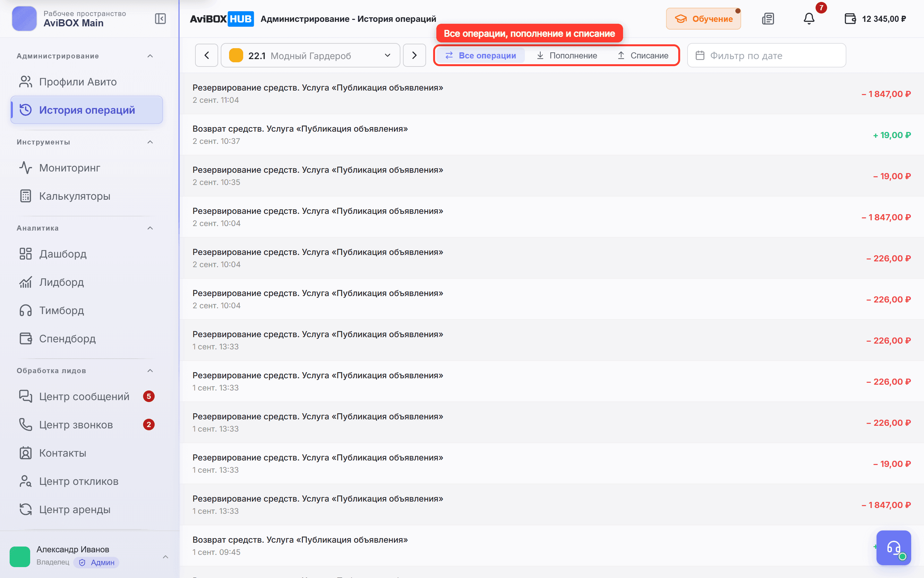The image size is (924, 578).
Task: Go to previous profile arrow
Action: [x=207, y=56]
